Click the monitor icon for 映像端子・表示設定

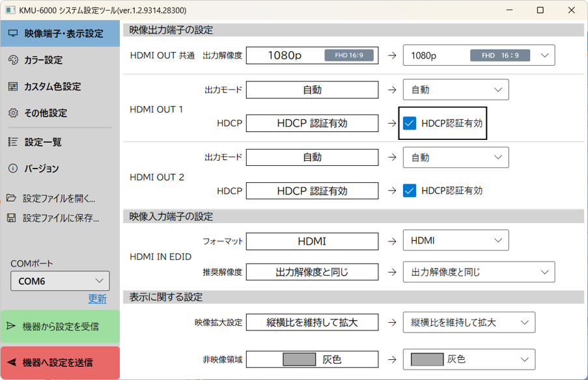coord(13,33)
